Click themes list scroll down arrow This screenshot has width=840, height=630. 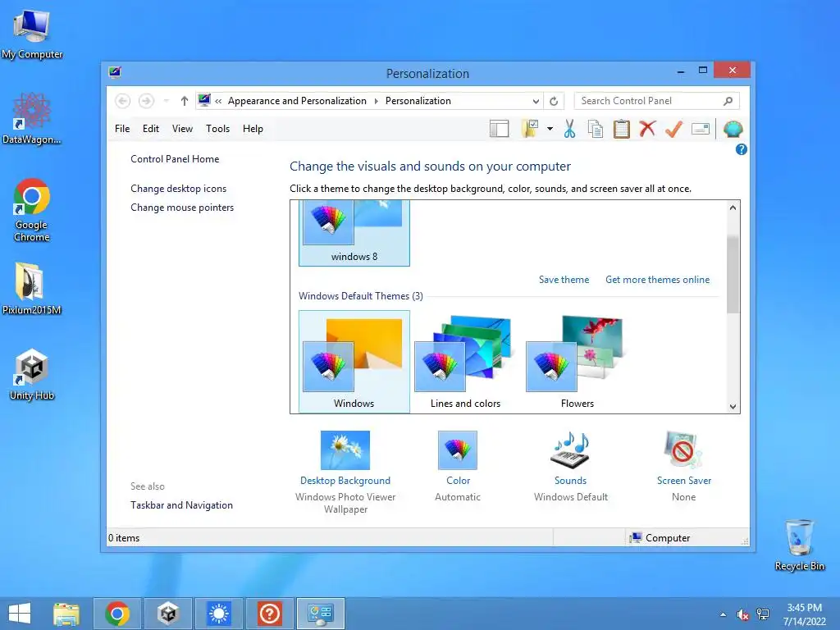(x=733, y=407)
